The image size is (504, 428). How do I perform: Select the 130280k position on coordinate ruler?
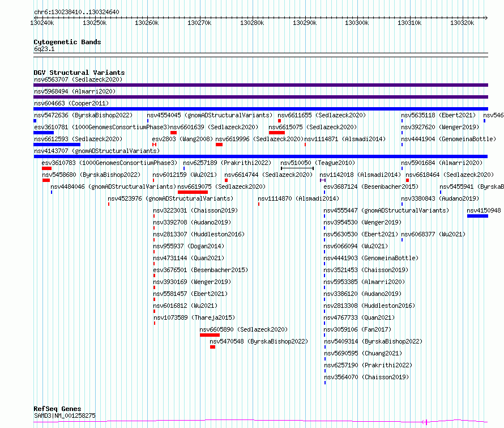[x=252, y=23]
